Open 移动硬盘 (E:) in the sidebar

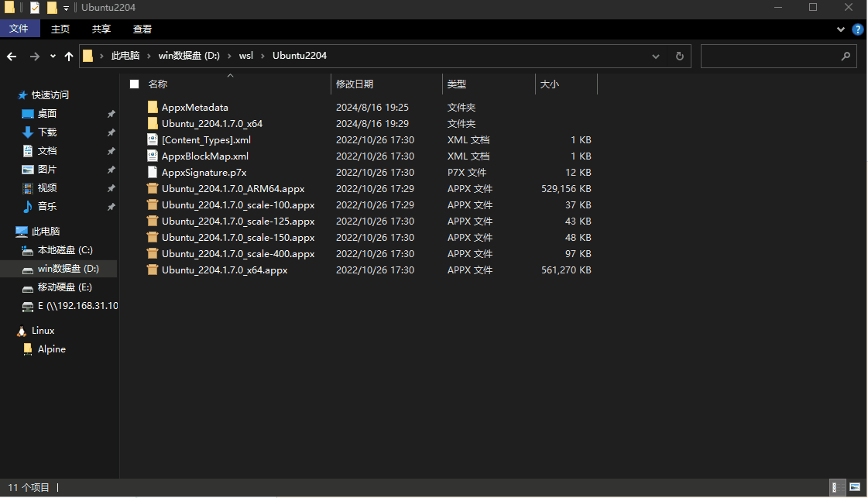(65, 287)
